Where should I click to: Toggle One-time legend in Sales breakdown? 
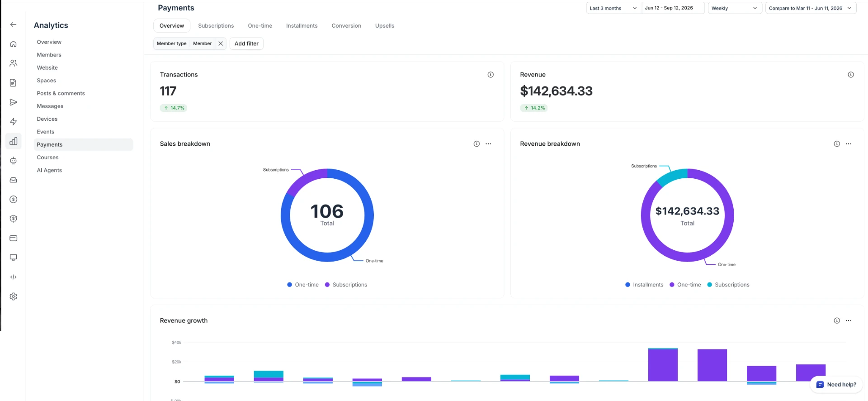click(303, 285)
